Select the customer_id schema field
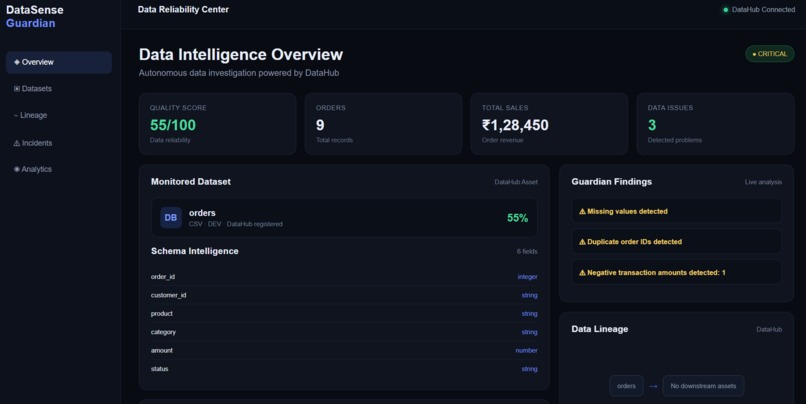806x404 pixels. 344,295
